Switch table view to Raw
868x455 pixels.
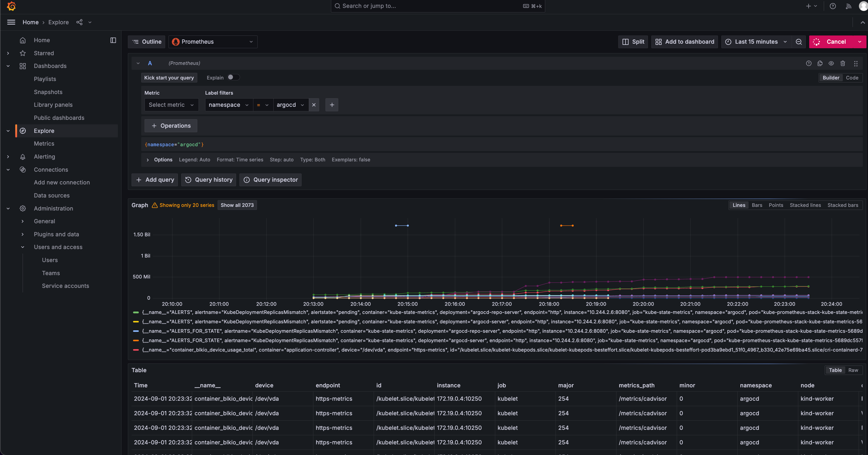click(853, 370)
